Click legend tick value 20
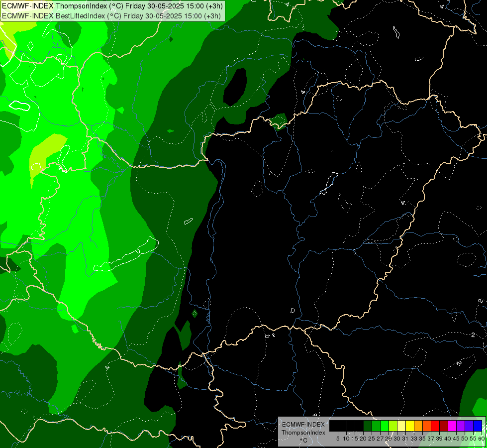The width and height of the screenshot is (487, 448). pos(363,439)
